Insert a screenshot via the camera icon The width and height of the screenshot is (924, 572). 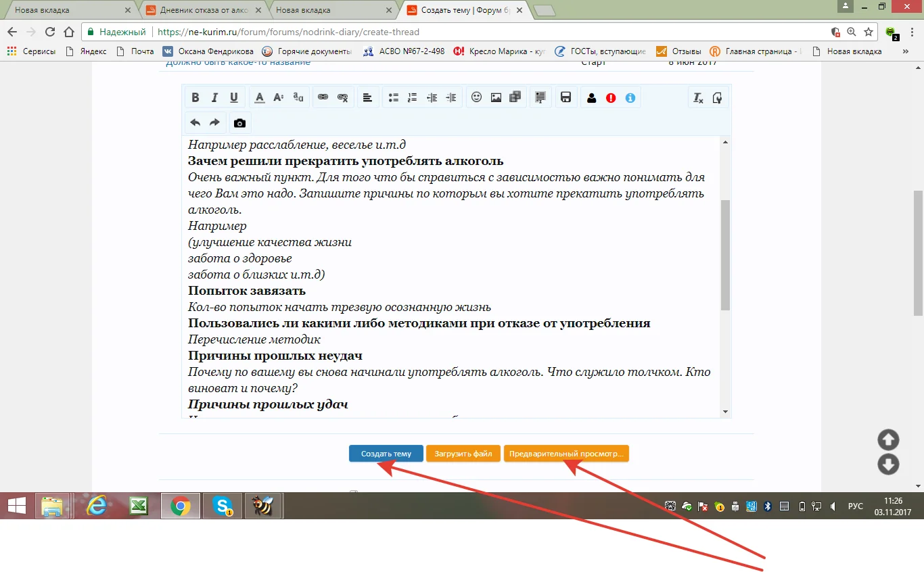click(239, 122)
